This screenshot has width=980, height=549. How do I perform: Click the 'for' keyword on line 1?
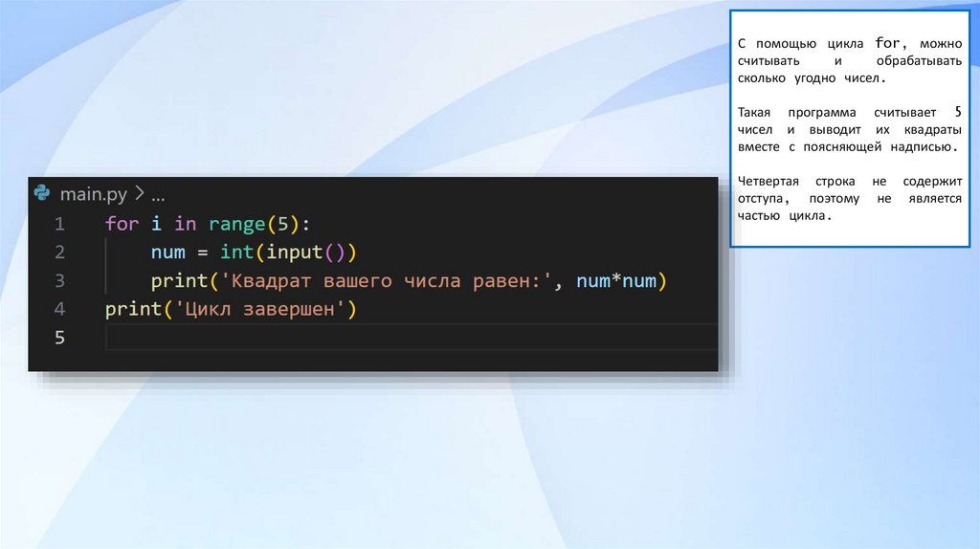pyautogui.click(x=122, y=224)
